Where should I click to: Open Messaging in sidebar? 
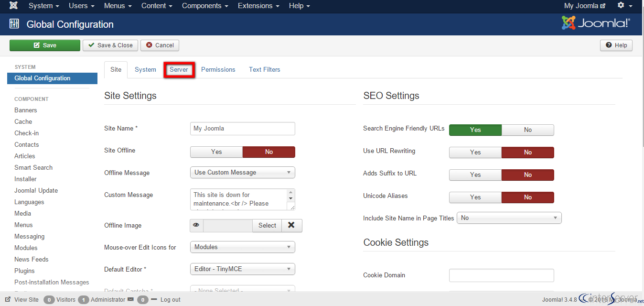coord(30,237)
